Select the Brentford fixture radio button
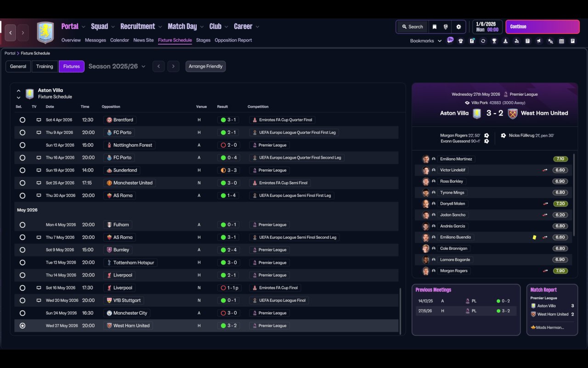This screenshot has width=588, height=368. (23, 120)
